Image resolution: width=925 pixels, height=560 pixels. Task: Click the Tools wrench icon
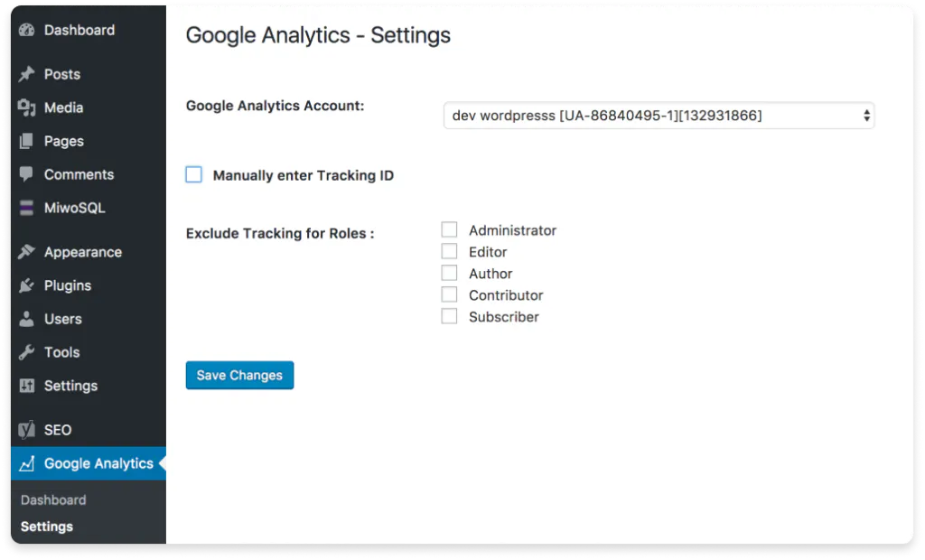click(27, 352)
